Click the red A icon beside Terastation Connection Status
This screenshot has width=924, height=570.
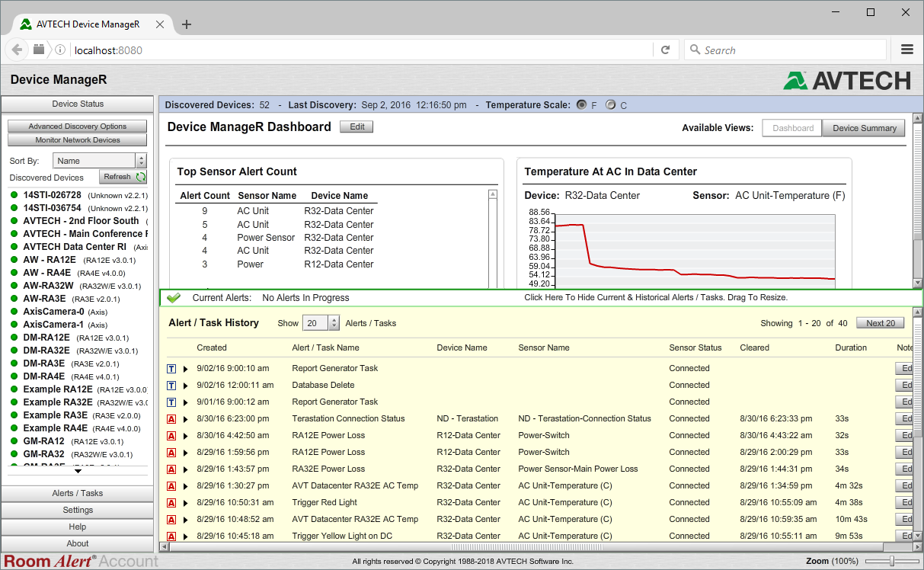coord(171,418)
